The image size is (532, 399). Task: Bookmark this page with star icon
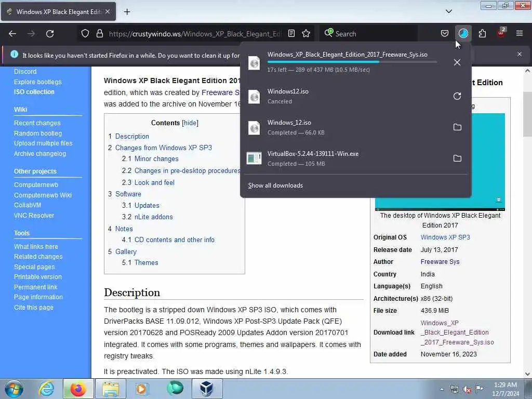tap(306, 34)
